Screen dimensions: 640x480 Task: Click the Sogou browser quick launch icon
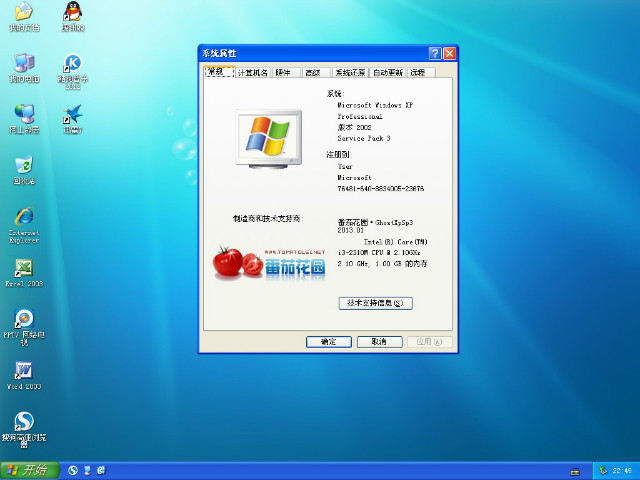click(73, 470)
